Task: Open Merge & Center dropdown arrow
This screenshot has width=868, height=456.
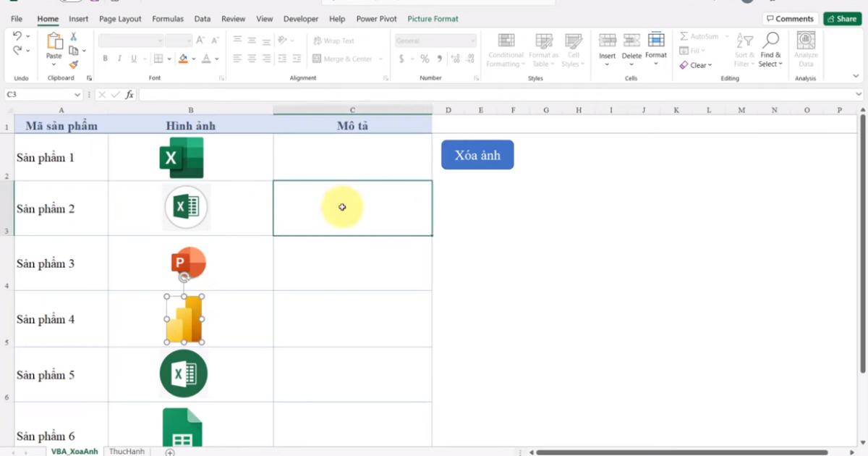Action: [380, 59]
